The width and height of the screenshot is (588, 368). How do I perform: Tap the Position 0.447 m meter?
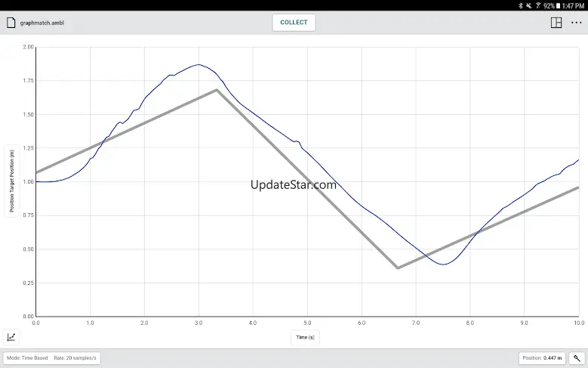[542, 358]
